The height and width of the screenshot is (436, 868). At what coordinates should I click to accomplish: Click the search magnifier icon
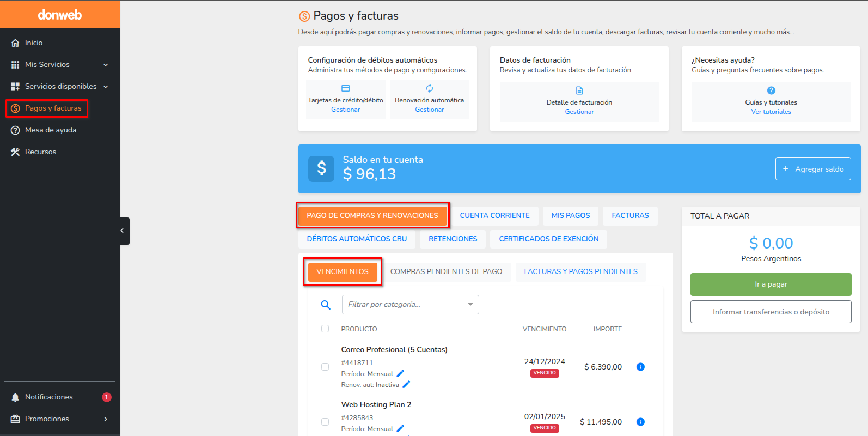click(x=326, y=305)
